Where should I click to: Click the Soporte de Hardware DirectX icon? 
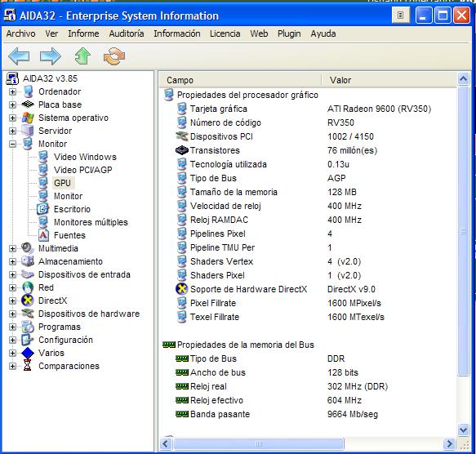pyautogui.click(x=182, y=289)
